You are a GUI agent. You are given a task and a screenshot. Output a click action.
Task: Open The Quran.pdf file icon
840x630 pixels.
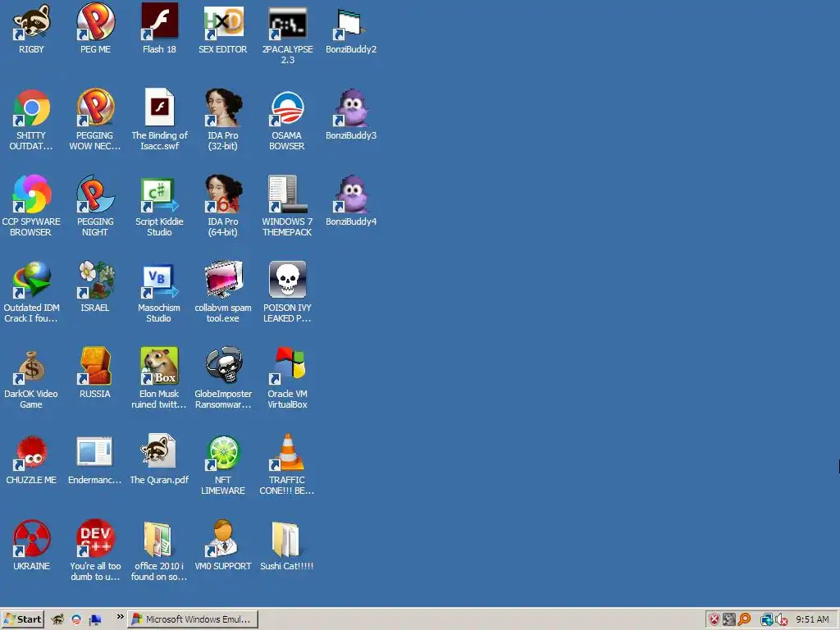point(159,452)
